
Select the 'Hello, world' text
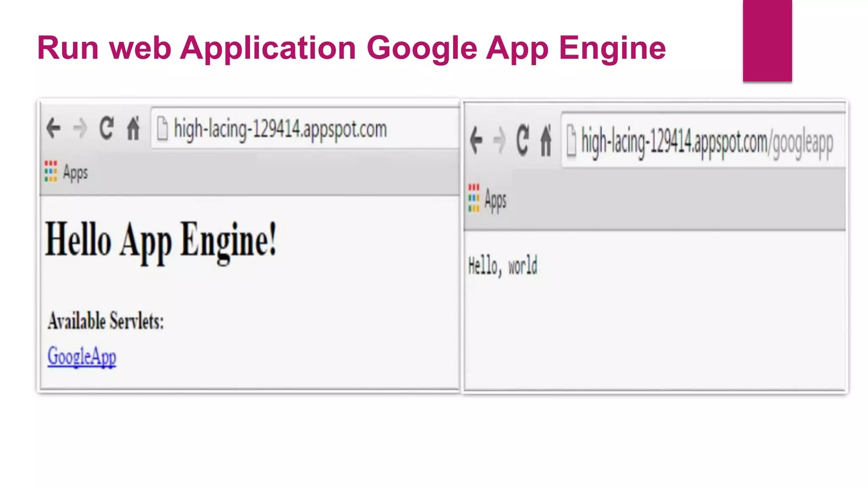click(x=503, y=266)
